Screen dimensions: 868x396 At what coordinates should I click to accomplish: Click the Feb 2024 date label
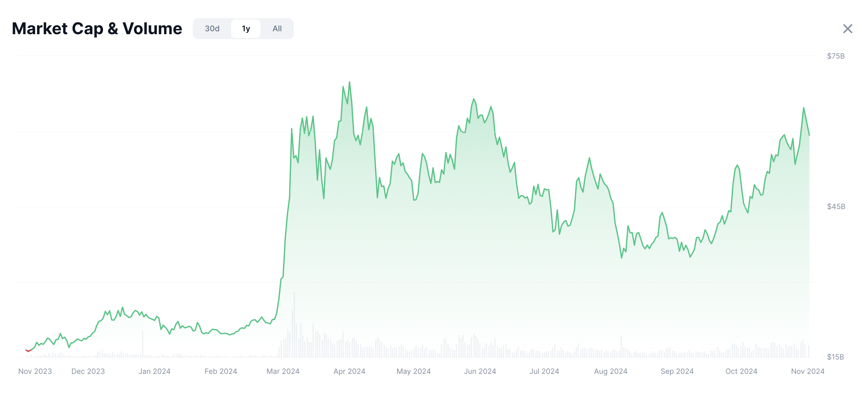pos(221,371)
